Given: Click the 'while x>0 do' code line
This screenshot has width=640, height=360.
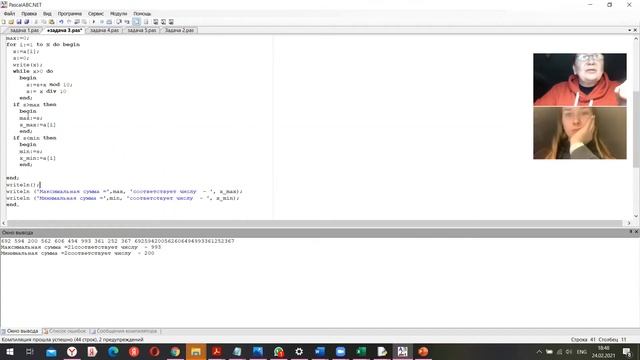Looking at the screenshot, I should pos(33,71).
